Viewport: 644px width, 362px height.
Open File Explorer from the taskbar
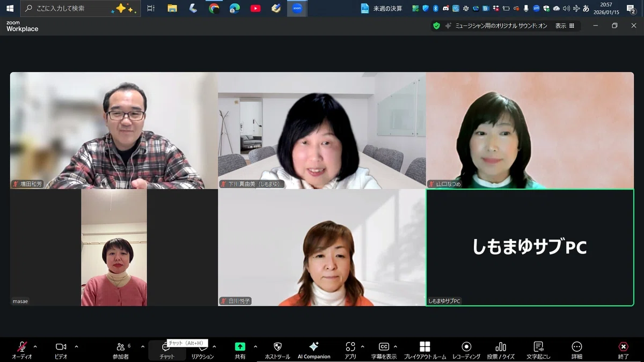(x=172, y=8)
